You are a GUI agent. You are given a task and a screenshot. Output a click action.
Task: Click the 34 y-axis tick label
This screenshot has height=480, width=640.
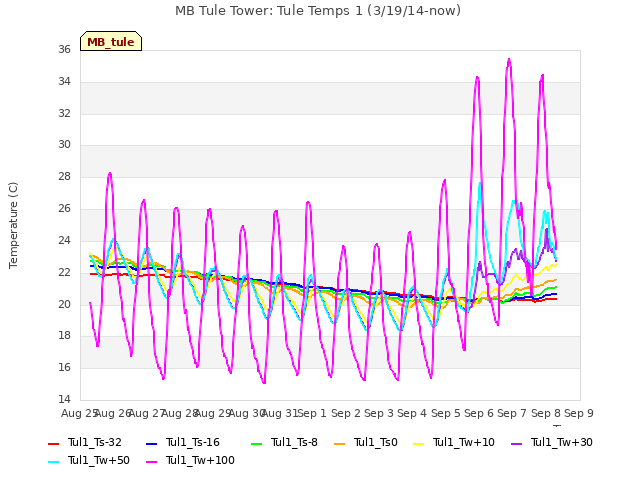click(x=64, y=81)
